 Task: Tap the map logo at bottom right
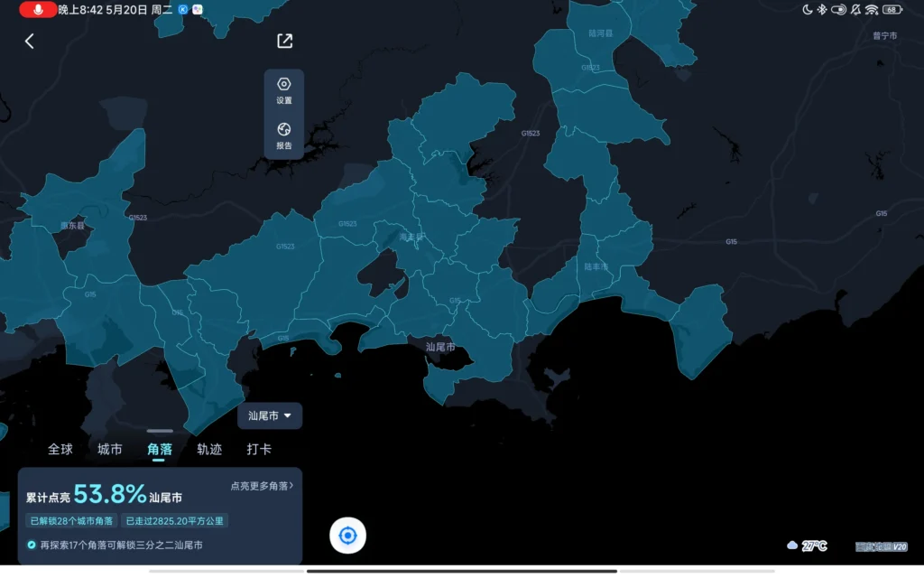point(881,546)
